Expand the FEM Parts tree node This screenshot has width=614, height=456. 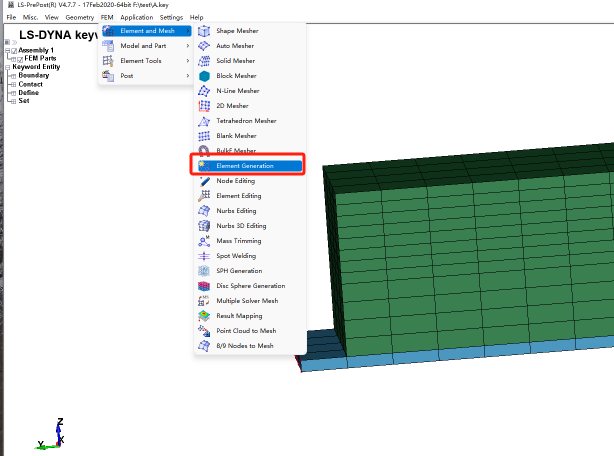(x=14, y=59)
